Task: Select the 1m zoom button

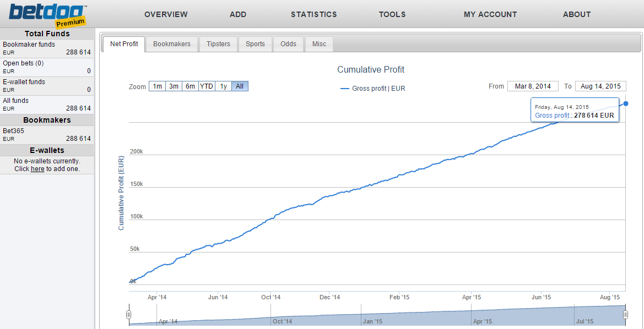Action: pos(157,86)
